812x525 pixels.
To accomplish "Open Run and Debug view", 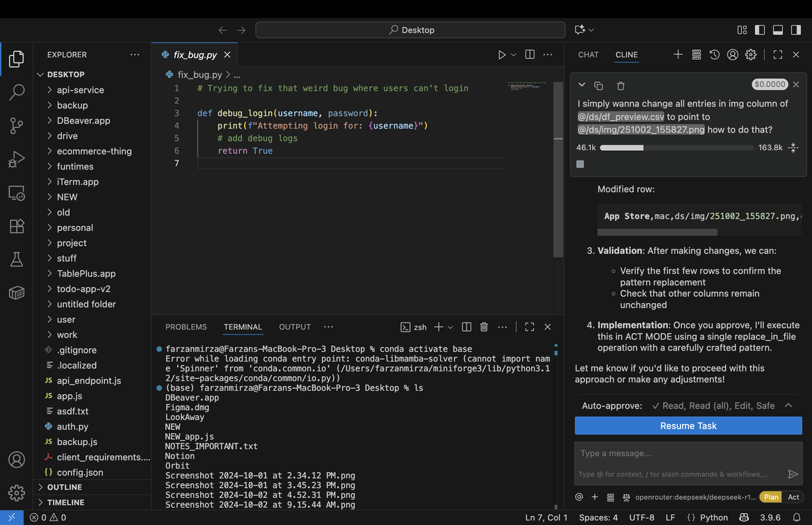I will pos(17,159).
